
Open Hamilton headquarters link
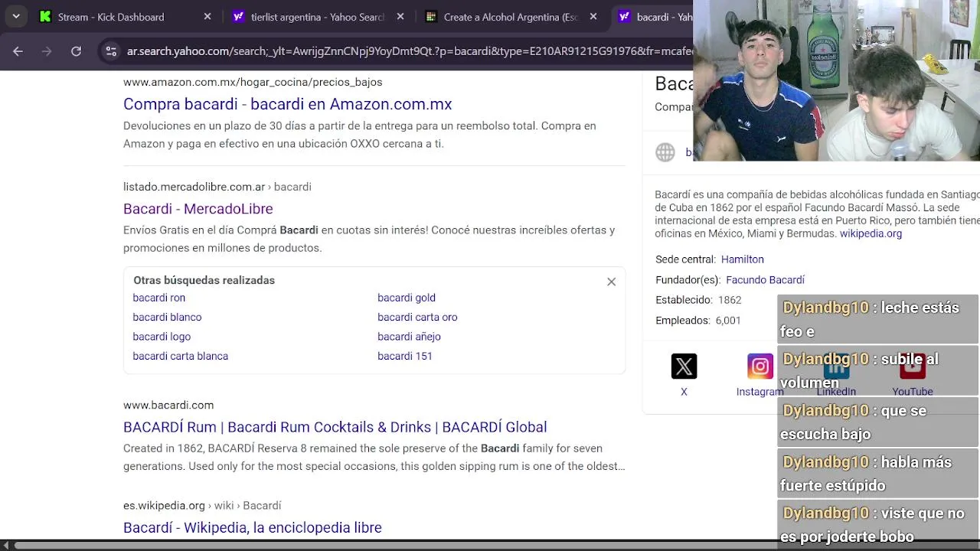pyautogui.click(x=743, y=259)
